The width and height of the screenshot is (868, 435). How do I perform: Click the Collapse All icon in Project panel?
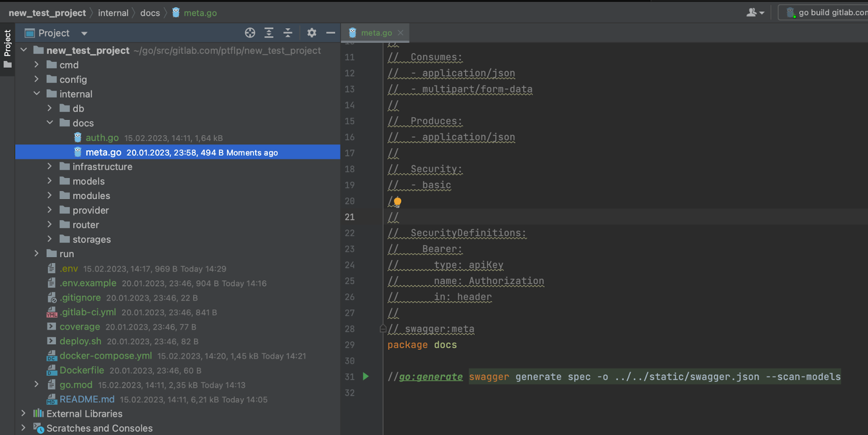click(288, 33)
